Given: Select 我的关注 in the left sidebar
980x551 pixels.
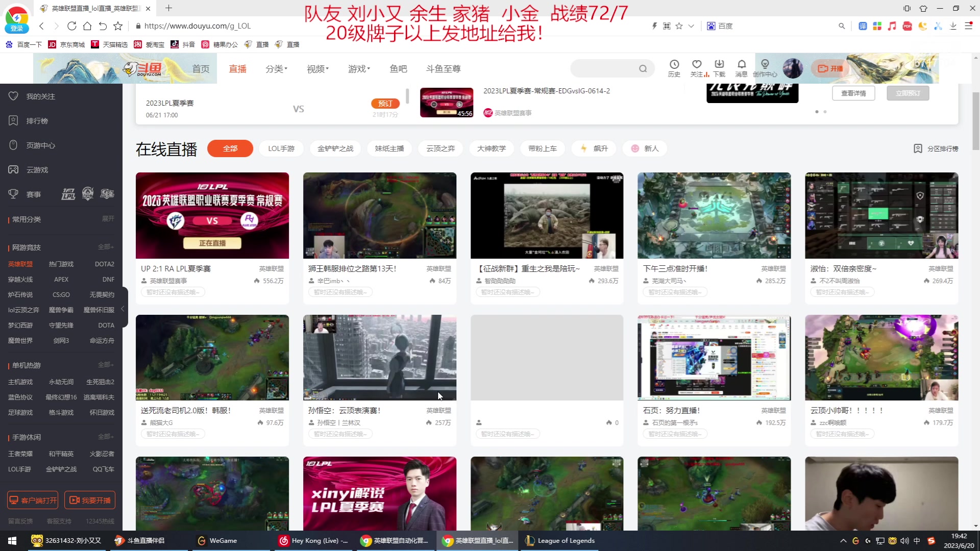Looking at the screenshot, I should [x=41, y=96].
